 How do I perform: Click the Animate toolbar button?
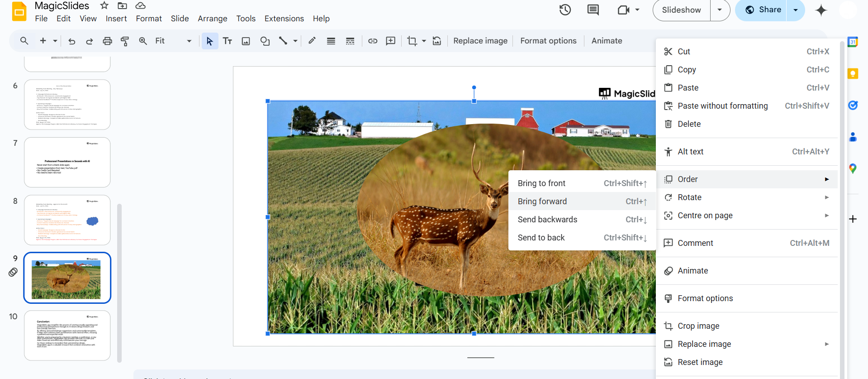[x=607, y=41]
